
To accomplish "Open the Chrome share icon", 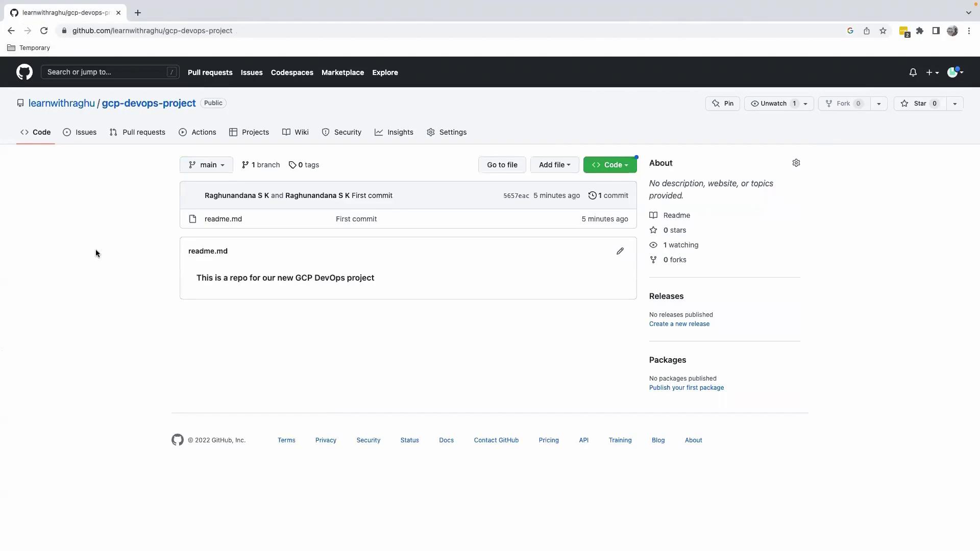I will 866,31.
